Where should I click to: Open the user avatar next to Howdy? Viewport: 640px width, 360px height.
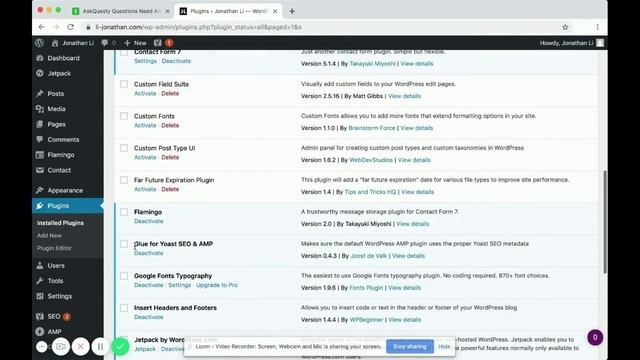(x=600, y=43)
